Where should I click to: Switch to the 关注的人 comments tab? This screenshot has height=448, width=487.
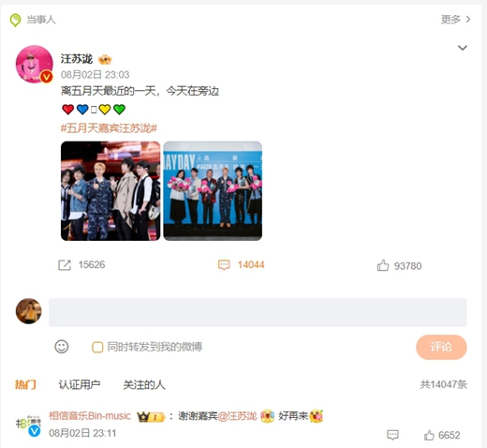tap(144, 384)
